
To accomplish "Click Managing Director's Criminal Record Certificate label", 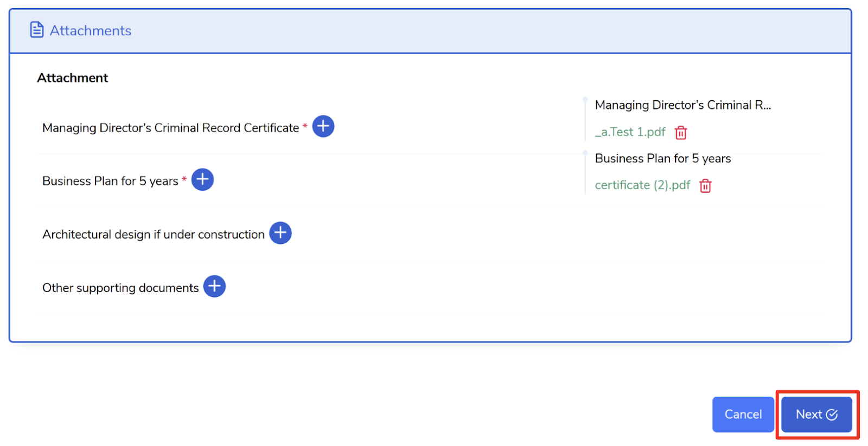I will [171, 128].
